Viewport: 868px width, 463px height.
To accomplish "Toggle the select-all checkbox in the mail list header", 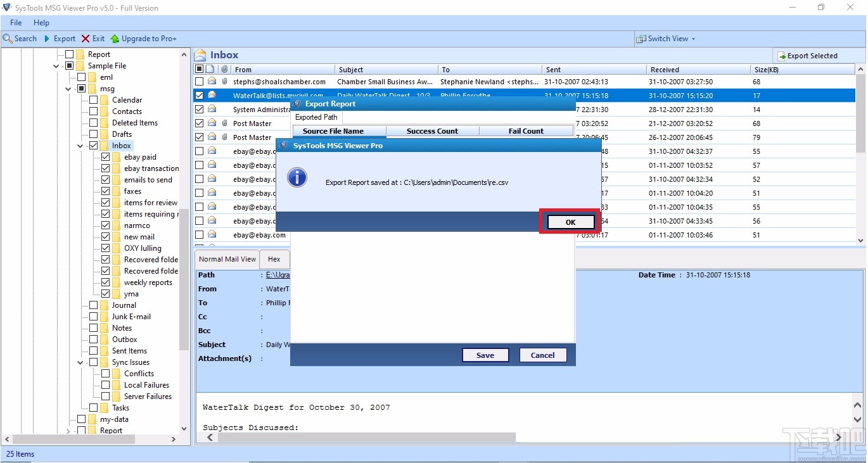I will 199,69.
